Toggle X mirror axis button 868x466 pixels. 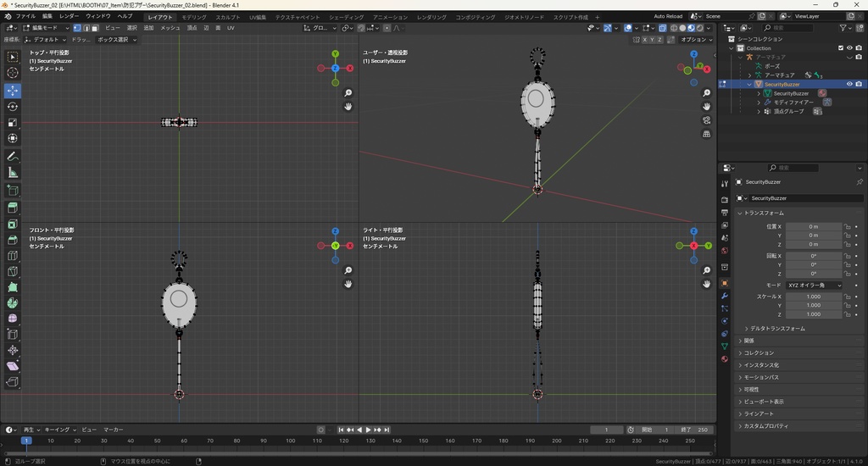tap(644, 40)
